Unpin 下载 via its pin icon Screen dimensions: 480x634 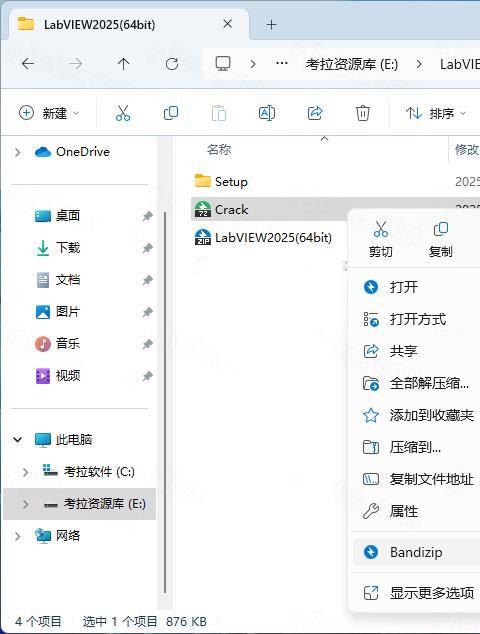[x=148, y=248]
